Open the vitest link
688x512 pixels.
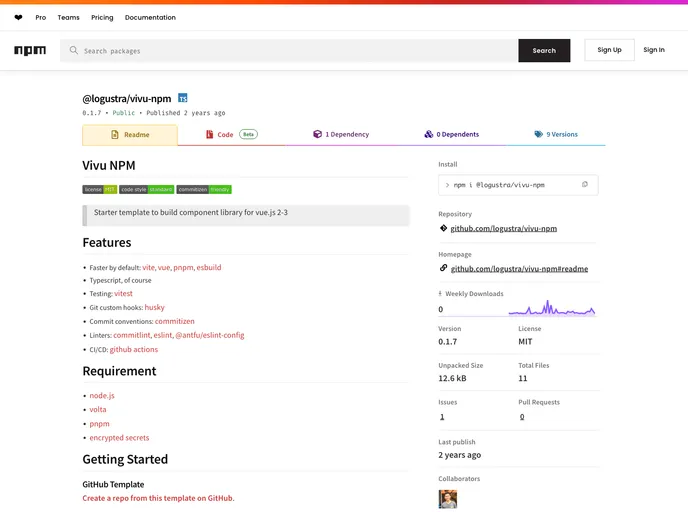click(123, 294)
